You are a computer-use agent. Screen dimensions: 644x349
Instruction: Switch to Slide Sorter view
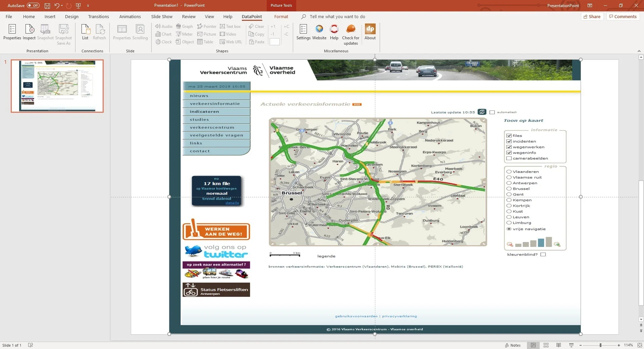click(546, 345)
